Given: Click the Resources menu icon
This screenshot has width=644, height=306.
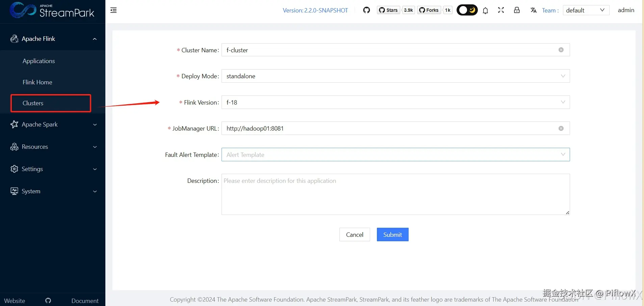Looking at the screenshot, I should (14, 147).
